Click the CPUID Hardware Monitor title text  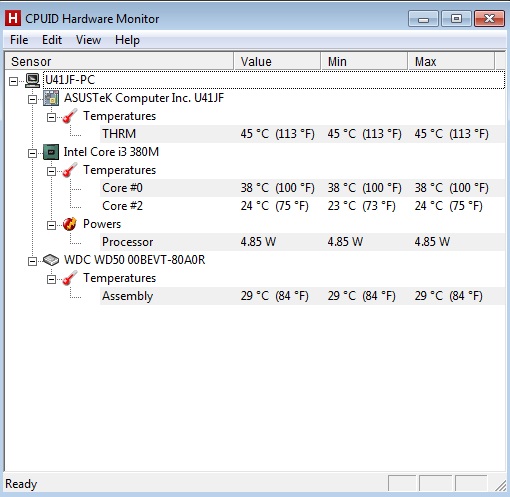click(92, 19)
